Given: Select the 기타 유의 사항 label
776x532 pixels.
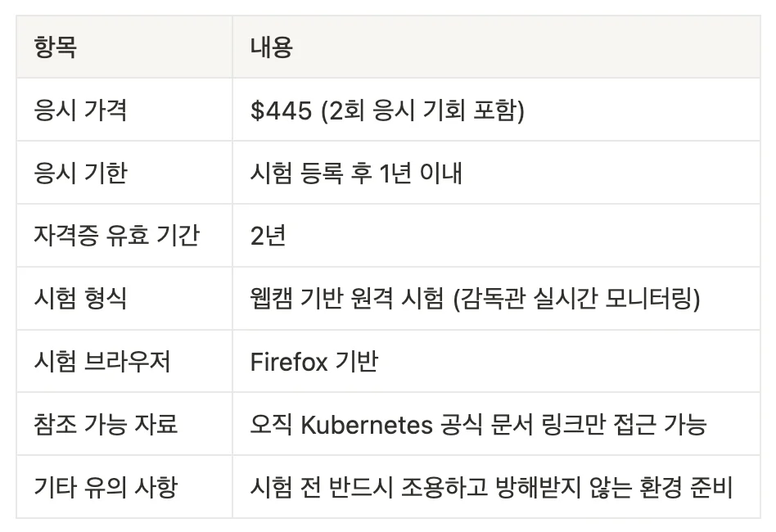Looking at the screenshot, I should click(x=106, y=488).
